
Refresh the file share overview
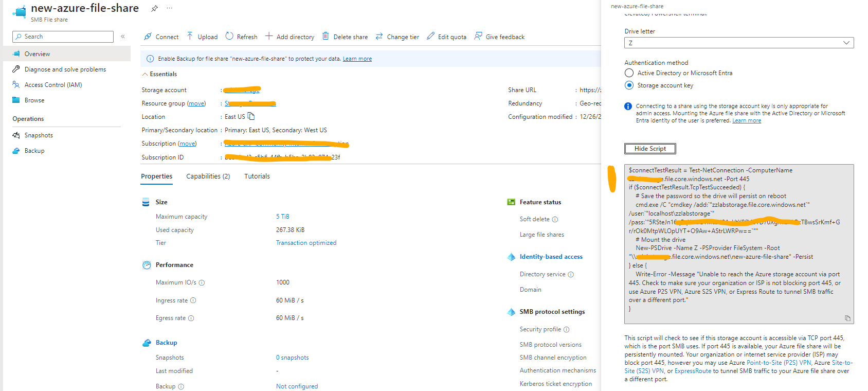click(242, 37)
